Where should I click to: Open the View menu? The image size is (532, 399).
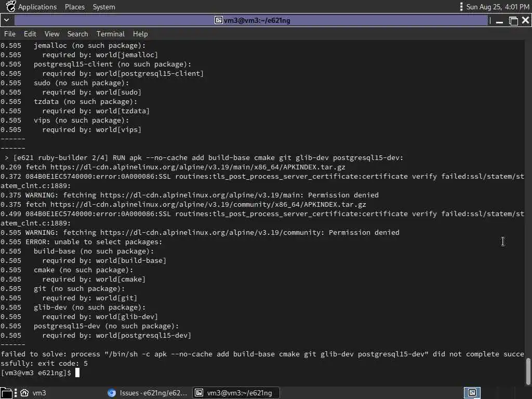[52, 34]
